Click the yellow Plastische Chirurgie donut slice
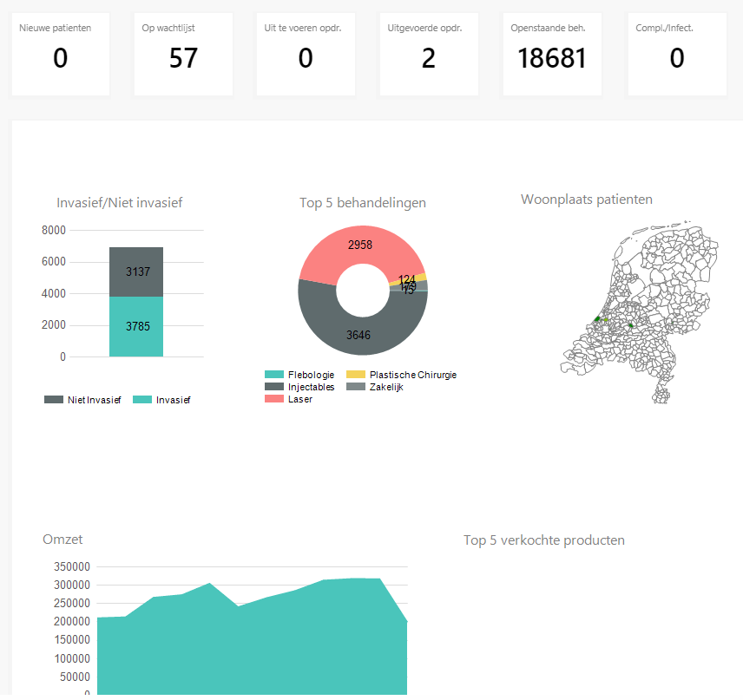The image size is (743, 700). pos(420,278)
